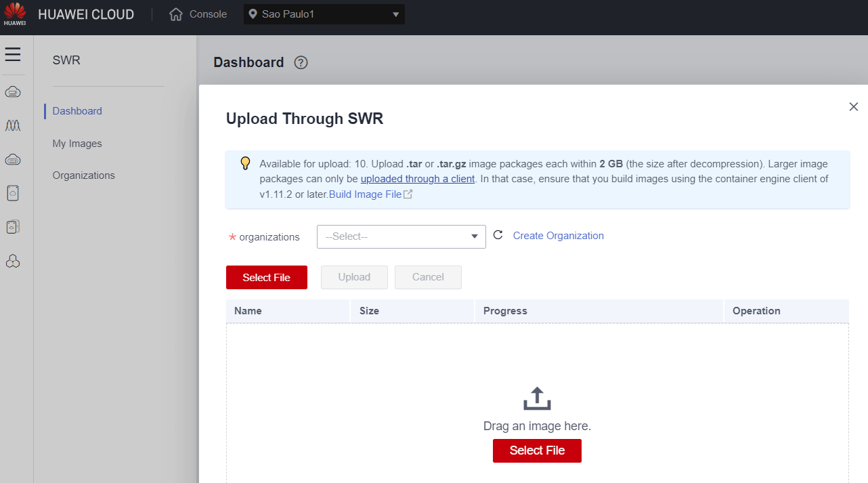The width and height of the screenshot is (868, 483).
Task: Click the Create Organization link
Action: (558, 236)
